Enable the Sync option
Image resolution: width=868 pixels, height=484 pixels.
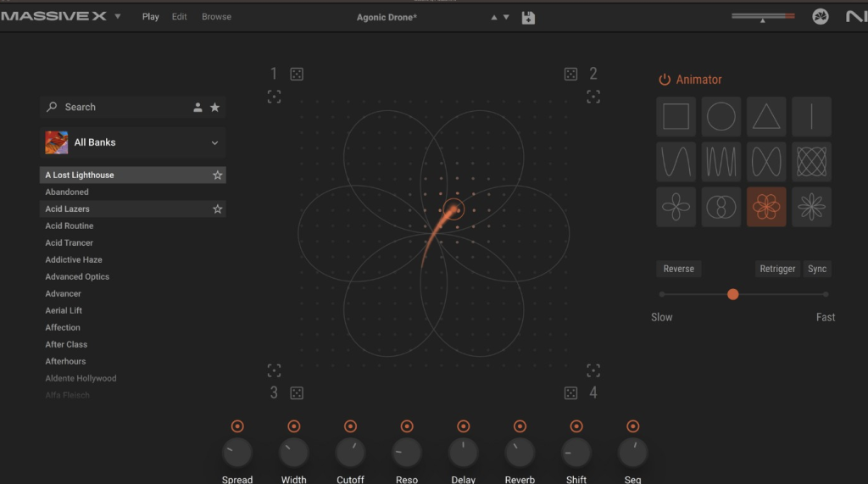[x=817, y=269]
